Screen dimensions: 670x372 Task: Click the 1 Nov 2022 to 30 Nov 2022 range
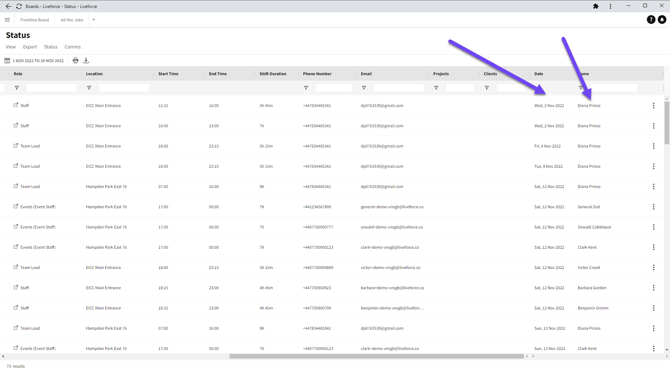click(38, 61)
